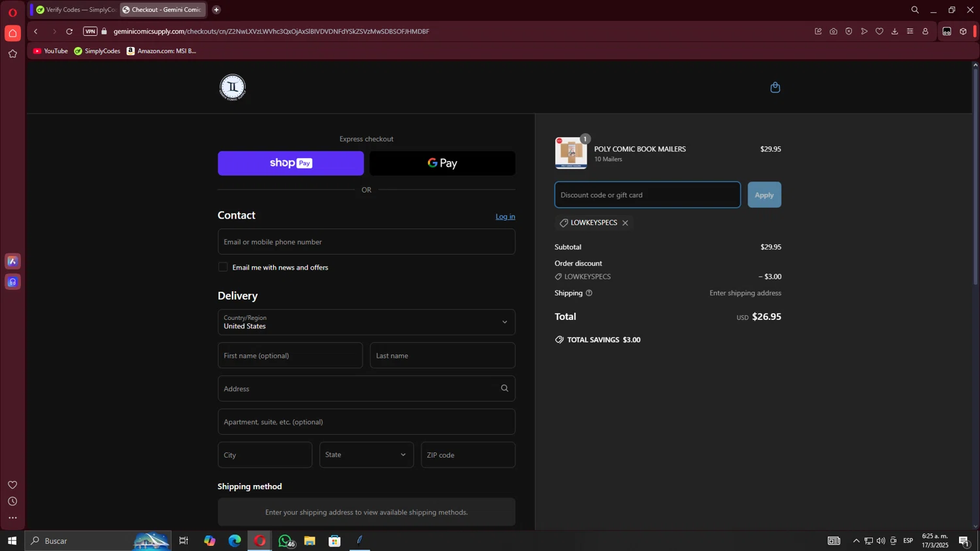Screen dimensions: 980x551
Task: Open Microsoft Edge from the taskbar
Action: click(x=235, y=541)
